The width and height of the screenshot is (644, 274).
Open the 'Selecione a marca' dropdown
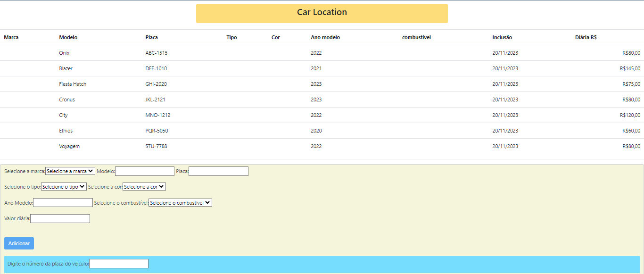click(70, 171)
